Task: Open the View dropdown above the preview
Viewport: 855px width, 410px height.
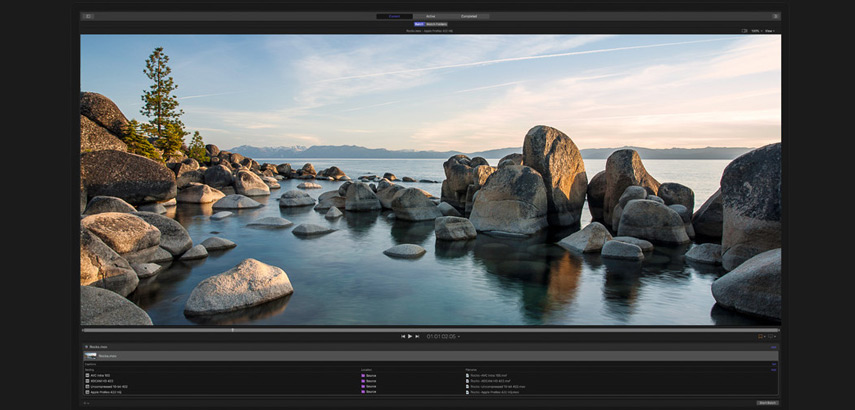Action: click(x=770, y=31)
